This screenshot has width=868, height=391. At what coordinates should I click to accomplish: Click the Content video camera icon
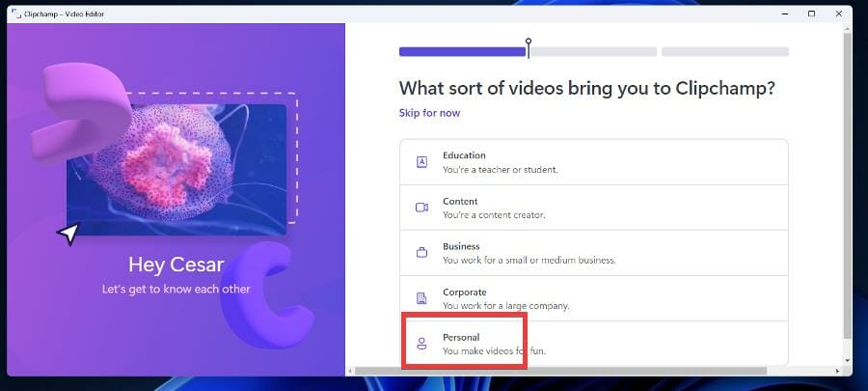point(421,208)
